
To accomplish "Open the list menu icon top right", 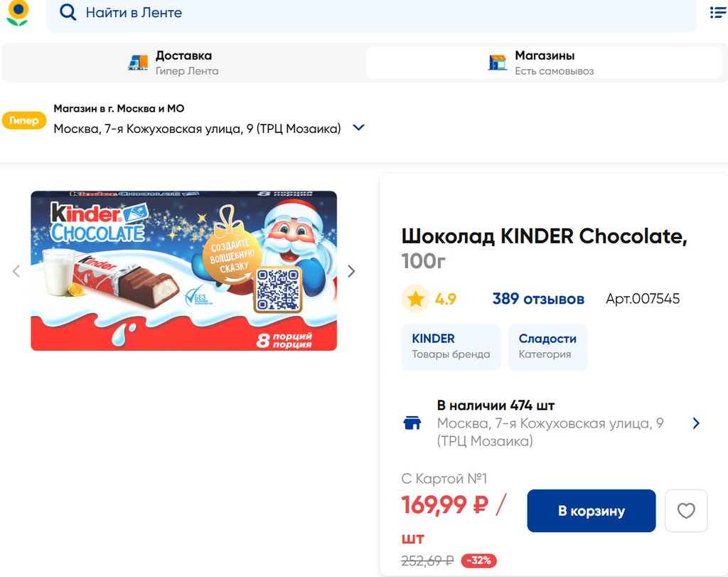I will (x=717, y=13).
